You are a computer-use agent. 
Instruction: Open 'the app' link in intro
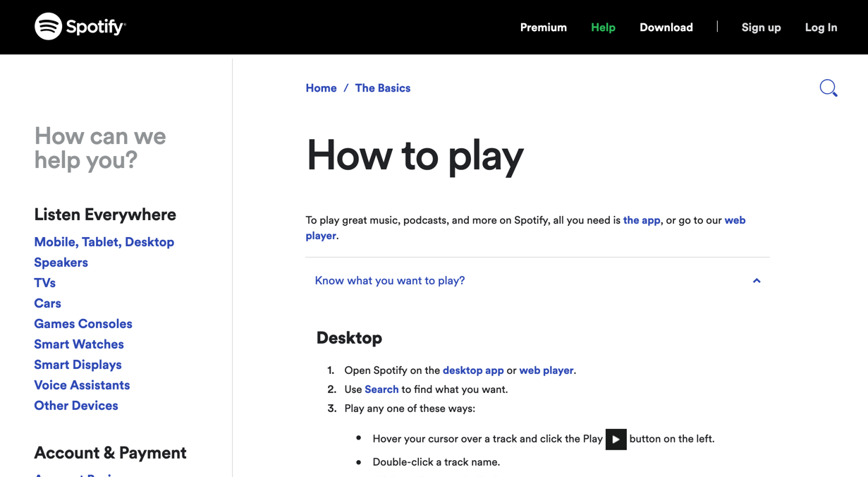(x=642, y=220)
